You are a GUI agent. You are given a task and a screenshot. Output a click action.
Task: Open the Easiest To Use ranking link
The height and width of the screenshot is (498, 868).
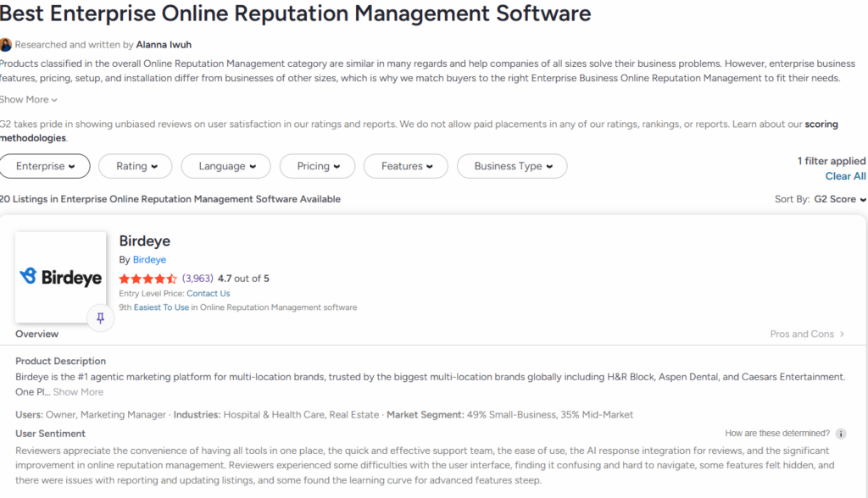pyautogui.click(x=161, y=307)
